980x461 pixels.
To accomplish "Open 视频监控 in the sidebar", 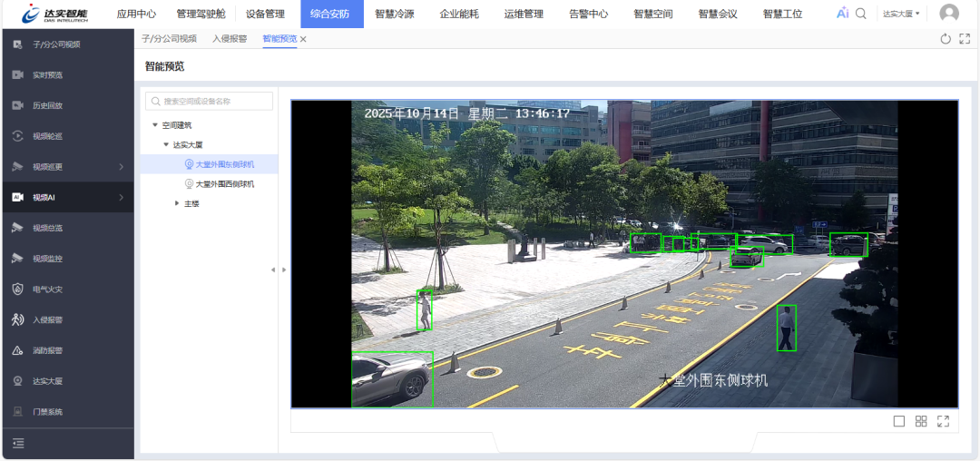I will click(x=67, y=259).
